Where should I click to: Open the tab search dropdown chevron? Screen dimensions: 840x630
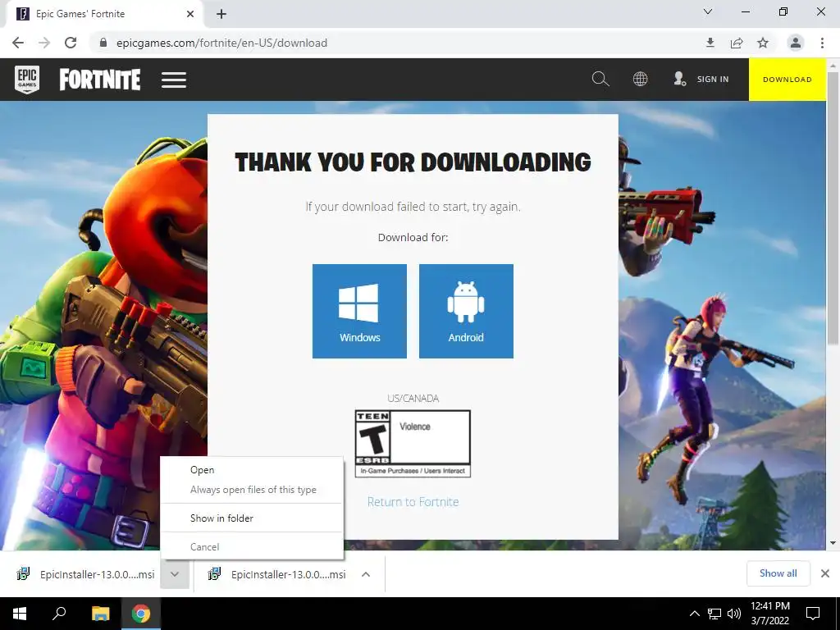(x=708, y=11)
